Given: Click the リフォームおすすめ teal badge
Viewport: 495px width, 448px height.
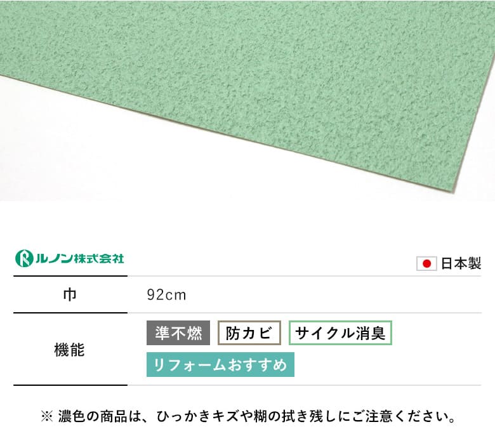Looking at the screenshot, I should (x=220, y=365).
